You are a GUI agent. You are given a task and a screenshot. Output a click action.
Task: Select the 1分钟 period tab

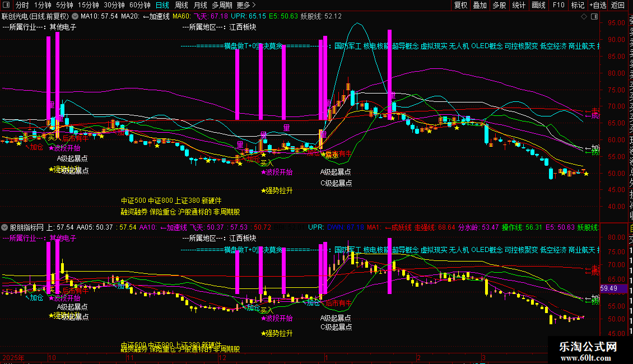(43, 5)
